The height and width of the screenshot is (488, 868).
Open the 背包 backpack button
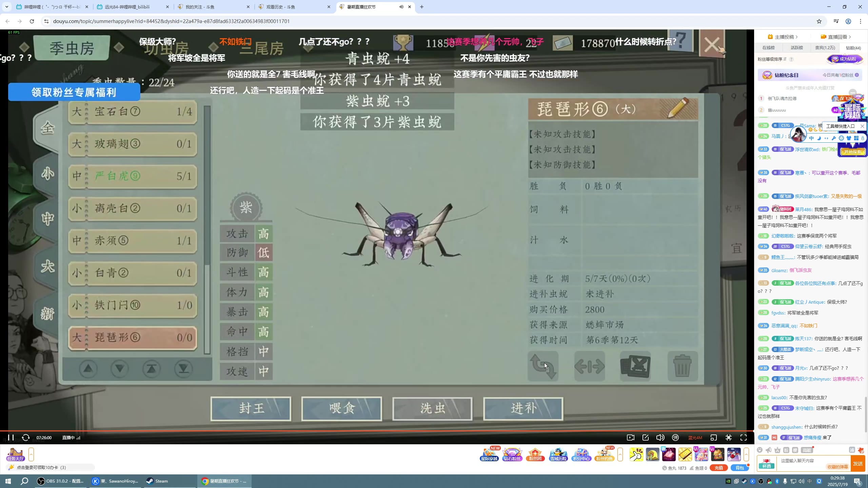pyautogui.click(x=740, y=468)
